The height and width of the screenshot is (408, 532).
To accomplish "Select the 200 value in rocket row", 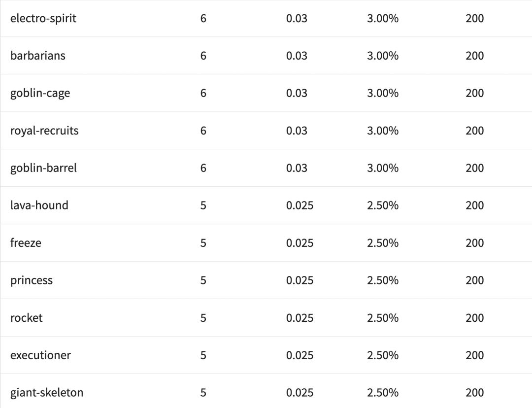I will 475,318.
